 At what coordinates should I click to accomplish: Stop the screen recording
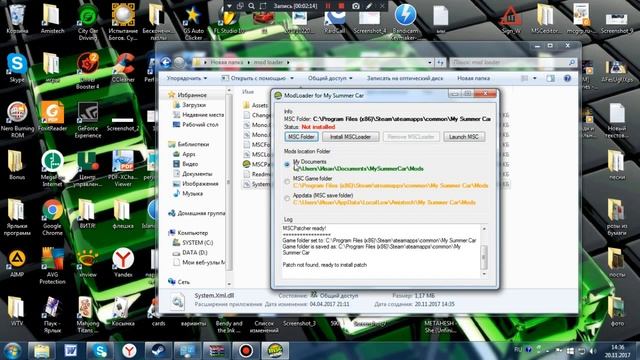pos(342,6)
